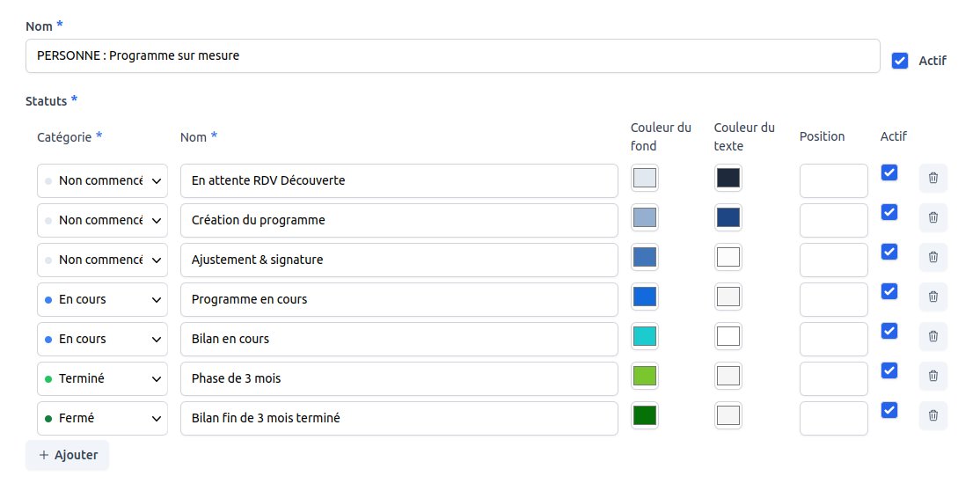Click the Ajouter button
980x491 pixels.
click(x=67, y=455)
